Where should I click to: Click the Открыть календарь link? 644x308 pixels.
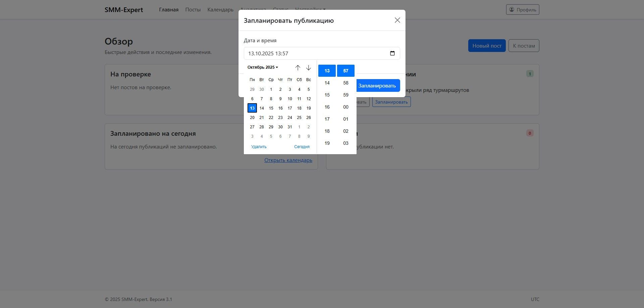288,160
